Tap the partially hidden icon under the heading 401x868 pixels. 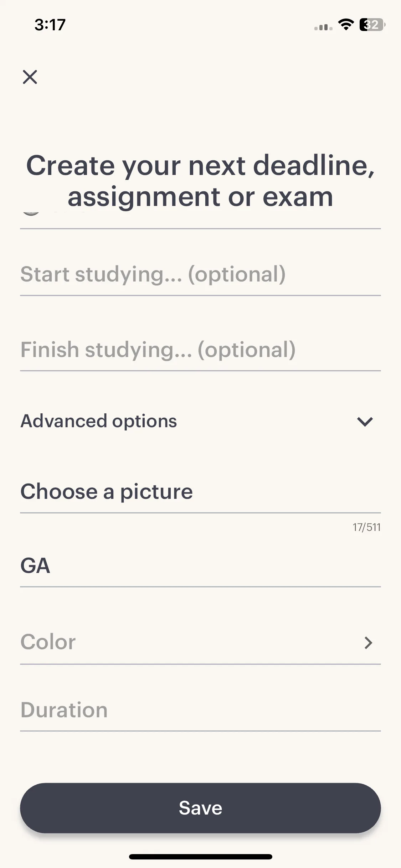31,213
